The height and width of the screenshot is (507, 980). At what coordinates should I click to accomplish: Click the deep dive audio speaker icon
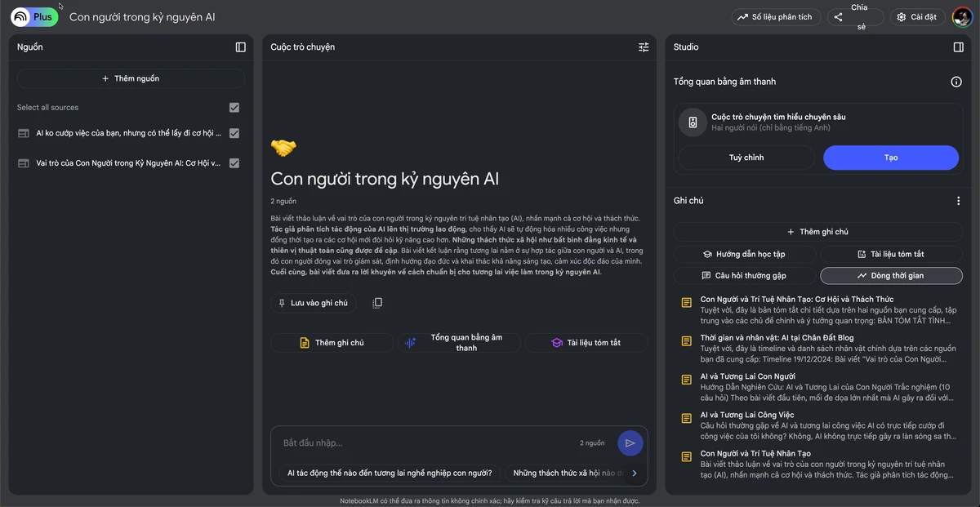[x=693, y=122]
